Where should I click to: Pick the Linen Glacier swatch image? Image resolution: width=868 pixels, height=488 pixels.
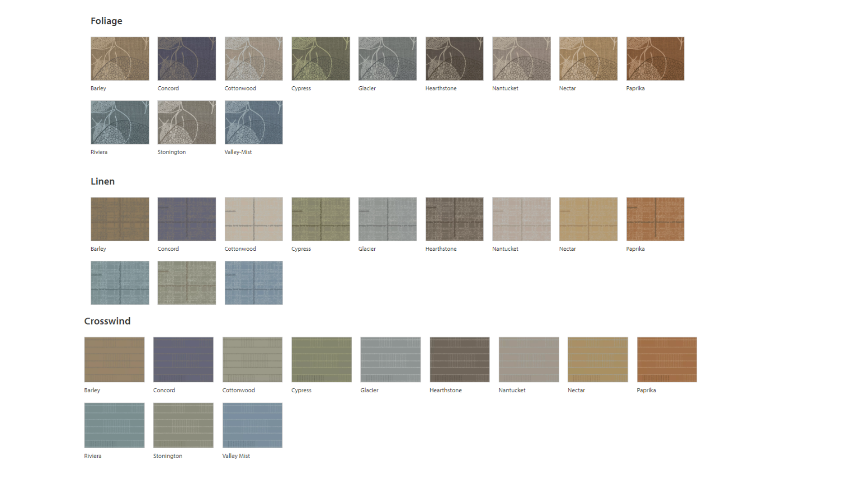[x=387, y=219]
